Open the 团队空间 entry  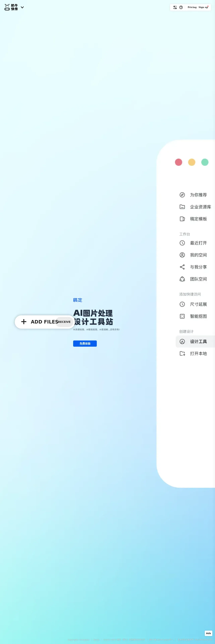[198, 279]
